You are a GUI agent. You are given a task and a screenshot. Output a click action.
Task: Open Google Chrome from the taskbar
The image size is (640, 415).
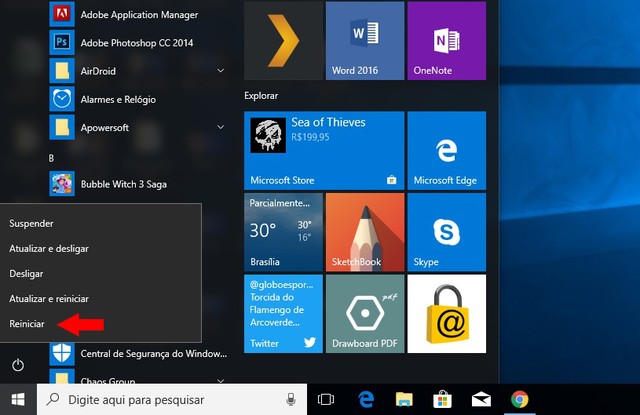point(520,399)
